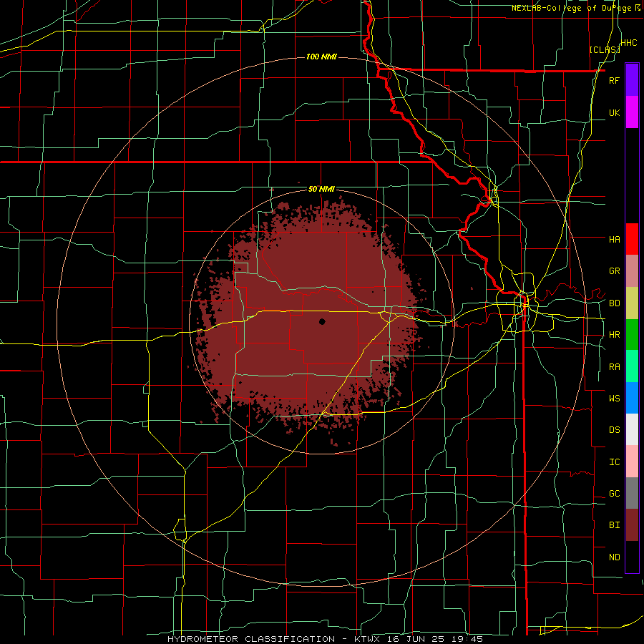Click the gray GC legend swatch
The height and width of the screenshot is (644, 644).
pyautogui.click(x=632, y=493)
